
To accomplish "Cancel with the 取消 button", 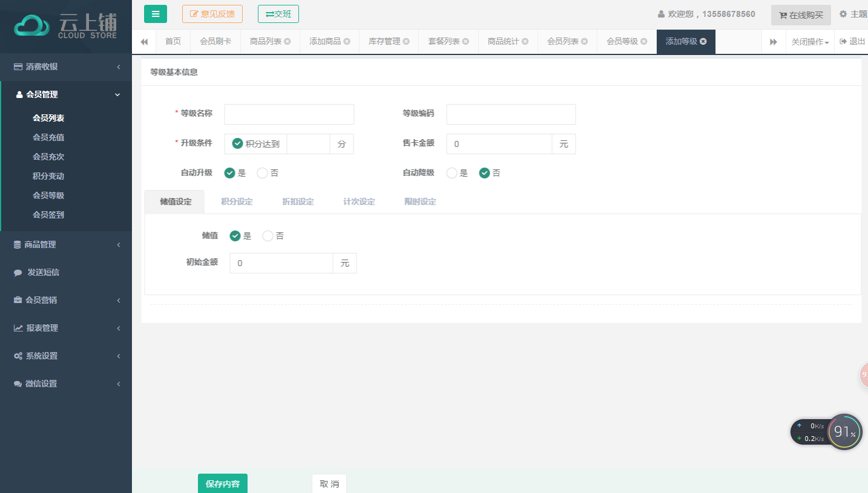I will [329, 484].
